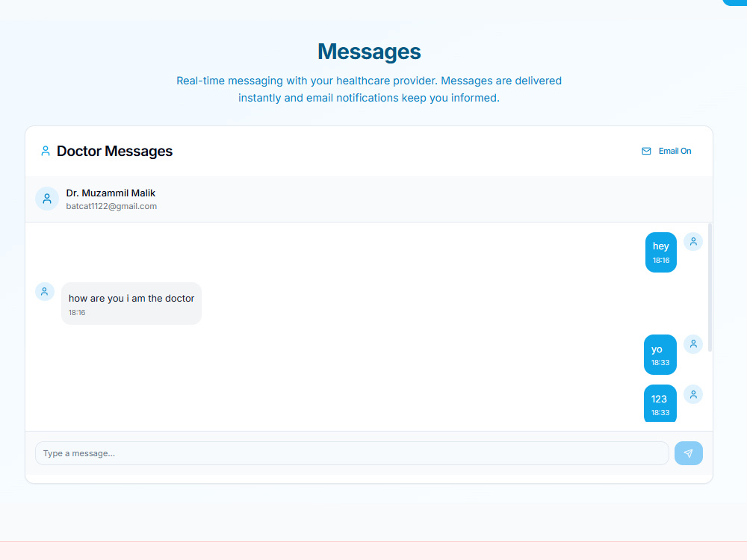
Task: Click the 'yo' message bubble
Action: click(660, 355)
